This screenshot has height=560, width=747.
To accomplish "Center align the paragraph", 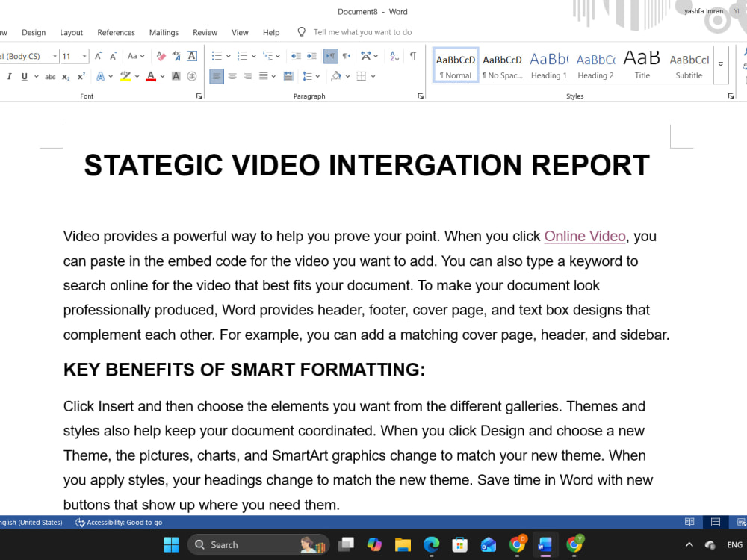I will point(232,76).
